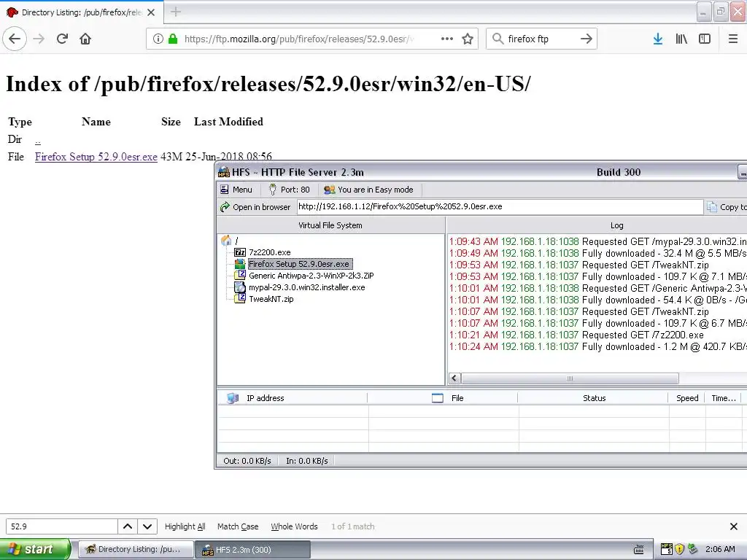Click the security shield tray icon
Viewport: 747px width, 560px height.
click(x=680, y=549)
